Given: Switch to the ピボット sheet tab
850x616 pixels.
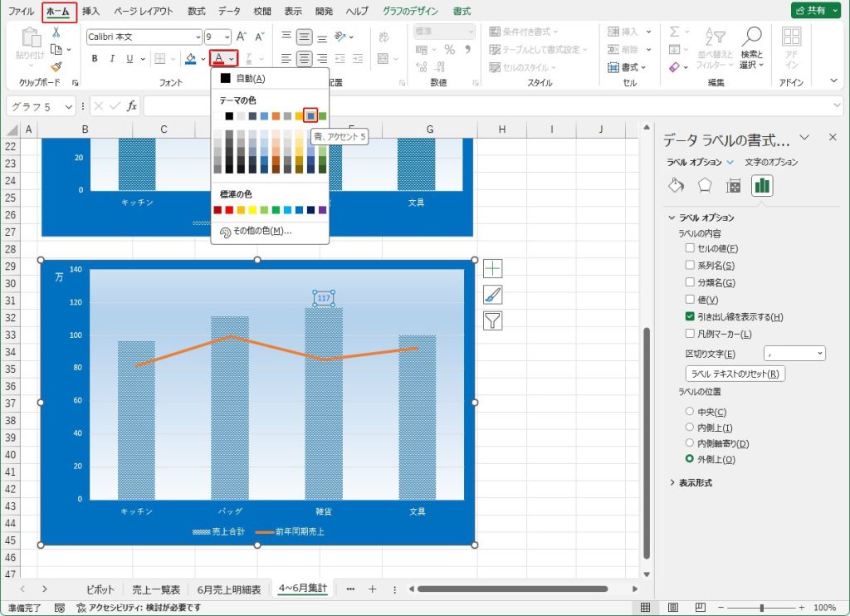Looking at the screenshot, I should click(x=100, y=589).
